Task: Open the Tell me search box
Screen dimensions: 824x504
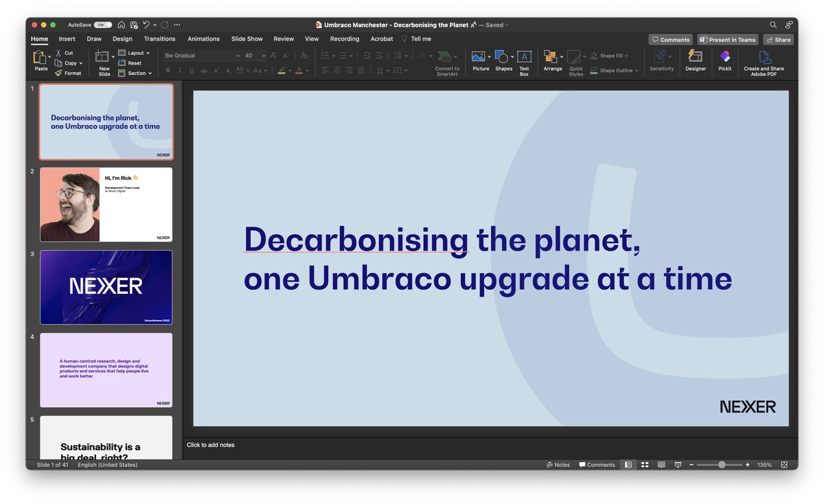Action: [417, 39]
